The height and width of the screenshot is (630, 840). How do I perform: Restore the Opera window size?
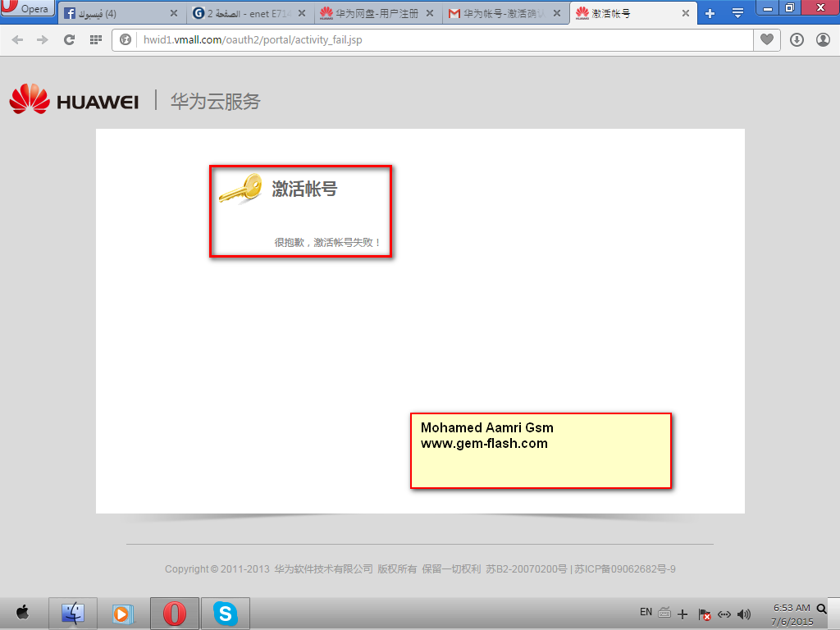tap(790, 7)
